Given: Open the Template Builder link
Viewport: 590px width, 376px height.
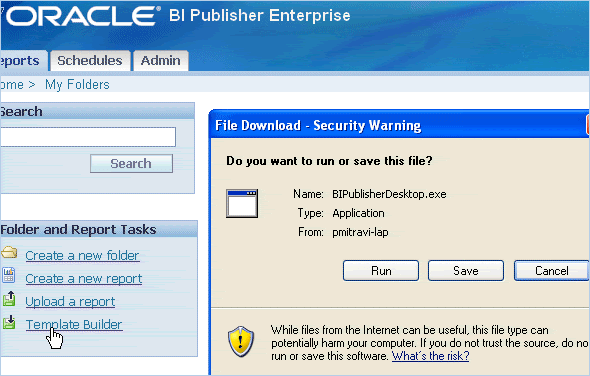Looking at the screenshot, I should coord(74,324).
